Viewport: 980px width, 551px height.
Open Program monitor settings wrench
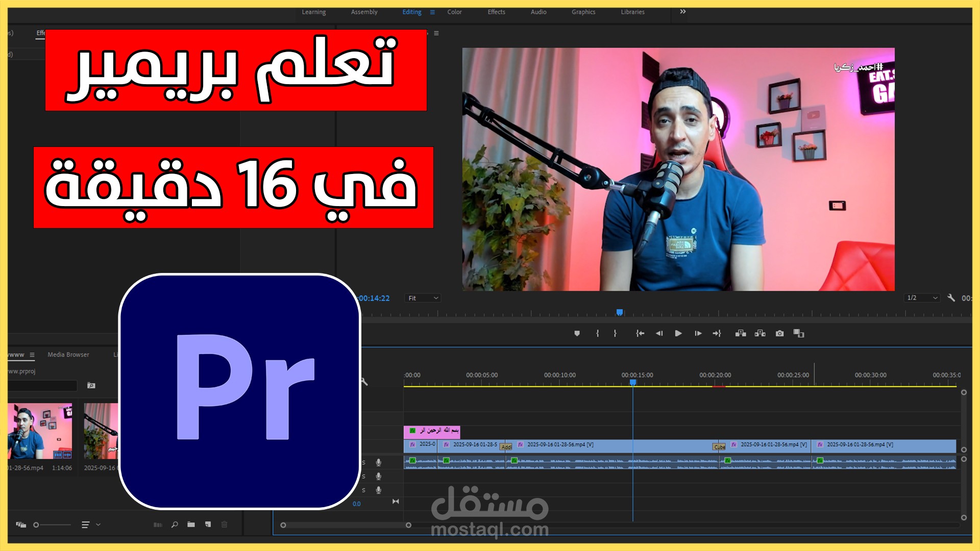(x=951, y=297)
